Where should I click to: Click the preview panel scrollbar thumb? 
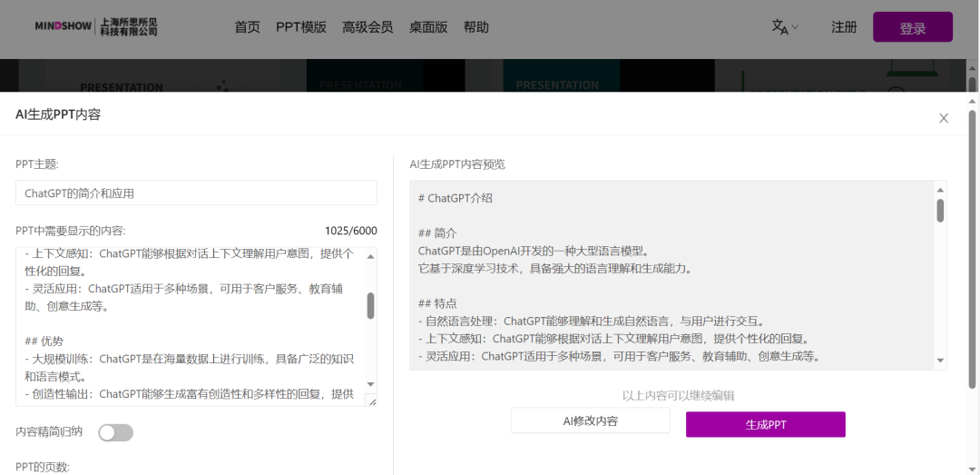pos(940,211)
